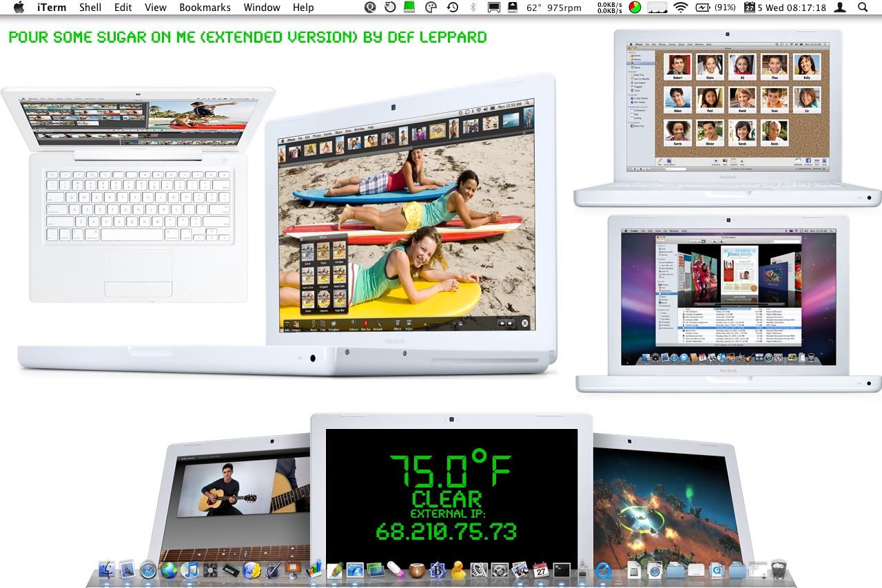Open the Finder icon in the Dock
The image size is (882, 588).
[107, 569]
